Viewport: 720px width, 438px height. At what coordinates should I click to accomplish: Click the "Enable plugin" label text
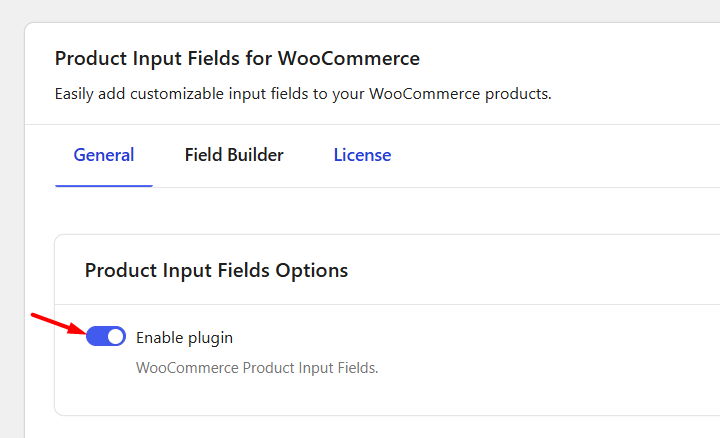pyautogui.click(x=184, y=338)
